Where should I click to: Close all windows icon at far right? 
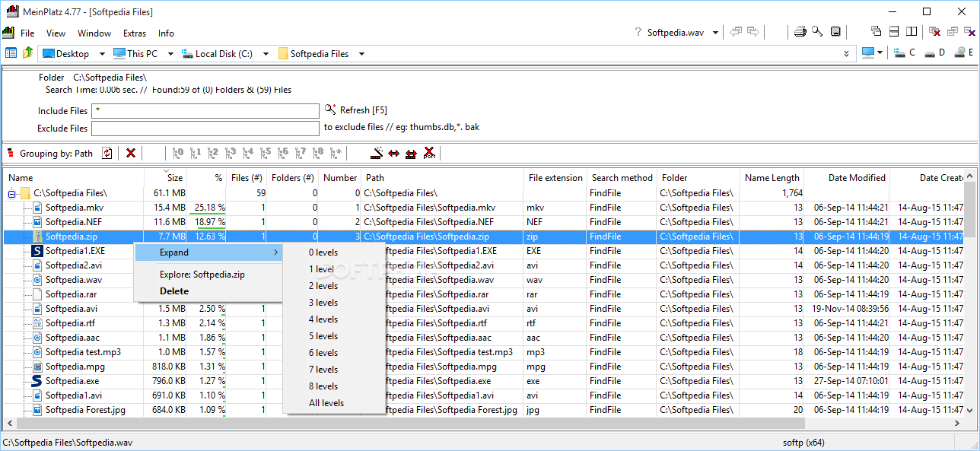(969, 32)
